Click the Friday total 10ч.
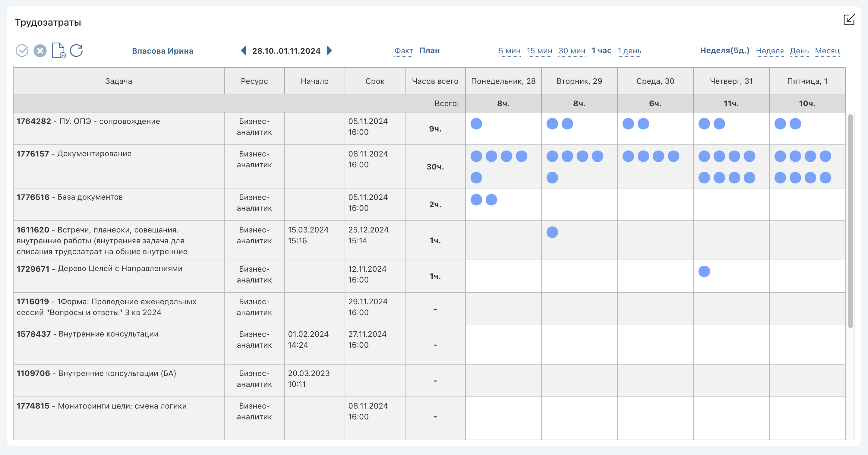This screenshot has height=455, width=868. tap(807, 103)
